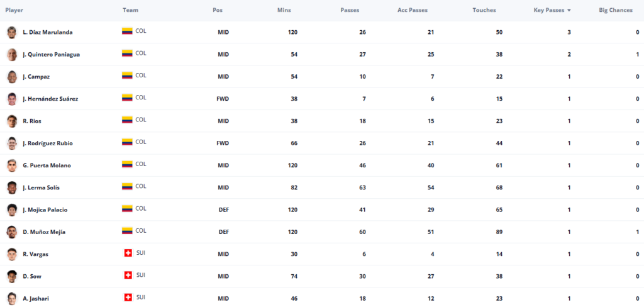Click the Acc Passes column header
Image resolution: width=644 pixels, height=307 pixels.
coord(413,10)
